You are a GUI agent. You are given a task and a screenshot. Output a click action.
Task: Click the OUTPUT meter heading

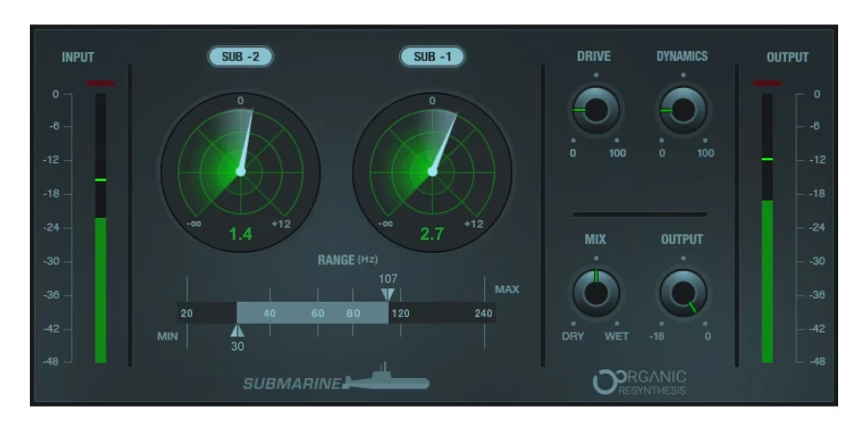click(787, 58)
